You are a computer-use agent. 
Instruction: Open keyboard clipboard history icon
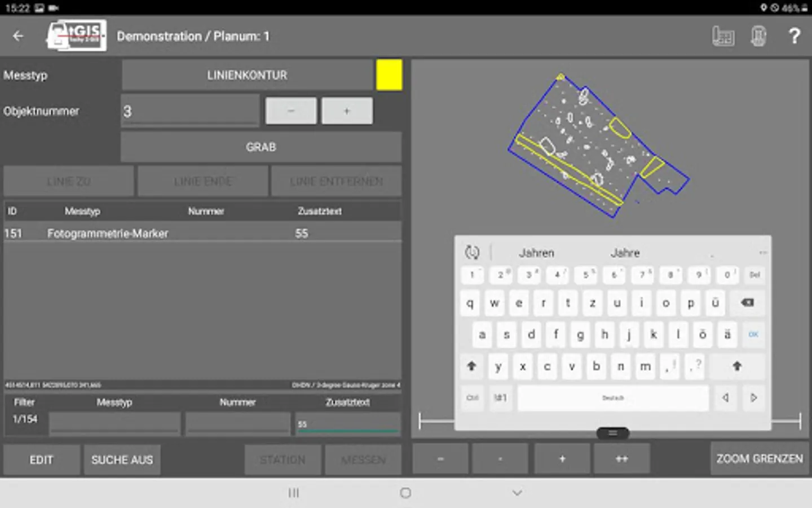coord(473,252)
